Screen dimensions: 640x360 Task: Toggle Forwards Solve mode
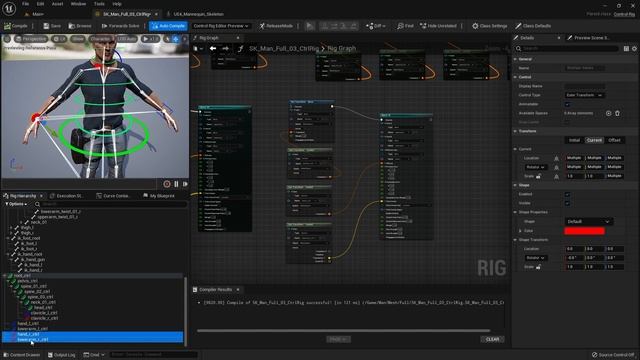pos(120,26)
